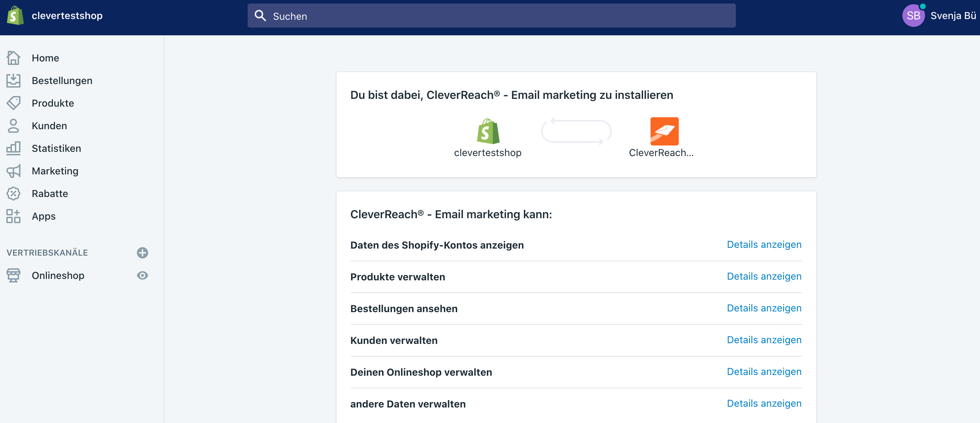Open Marketing in sidebar
This screenshot has width=980, height=423.
tap(55, 171)
